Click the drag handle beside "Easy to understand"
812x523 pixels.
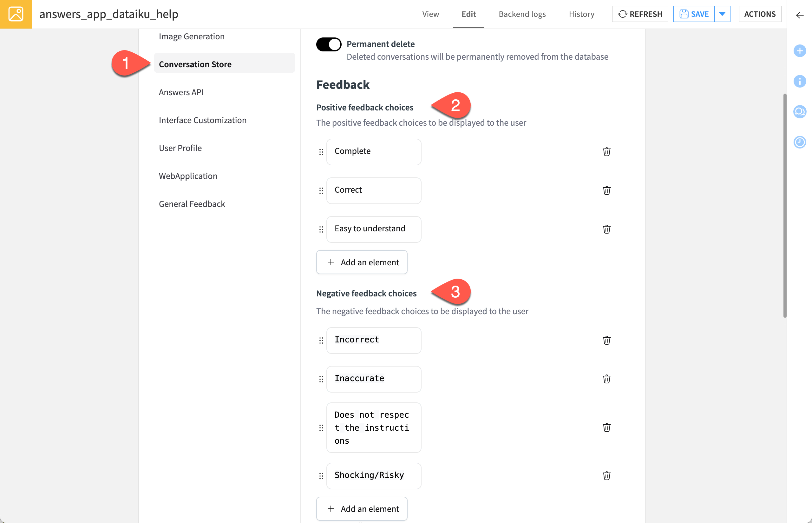pos(321,229)
